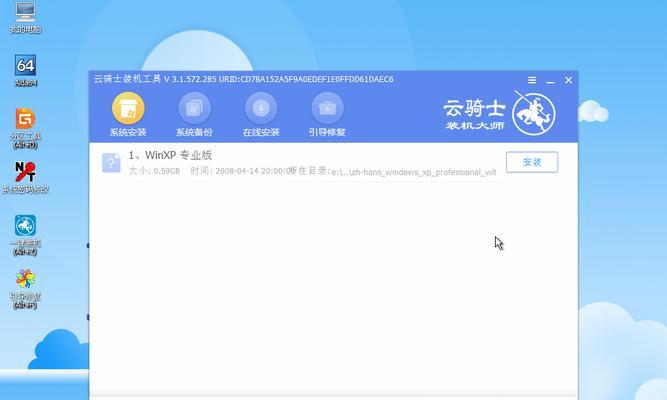Click the '时间: 2008-04-14 20:00:00' text

pos(242,171)
